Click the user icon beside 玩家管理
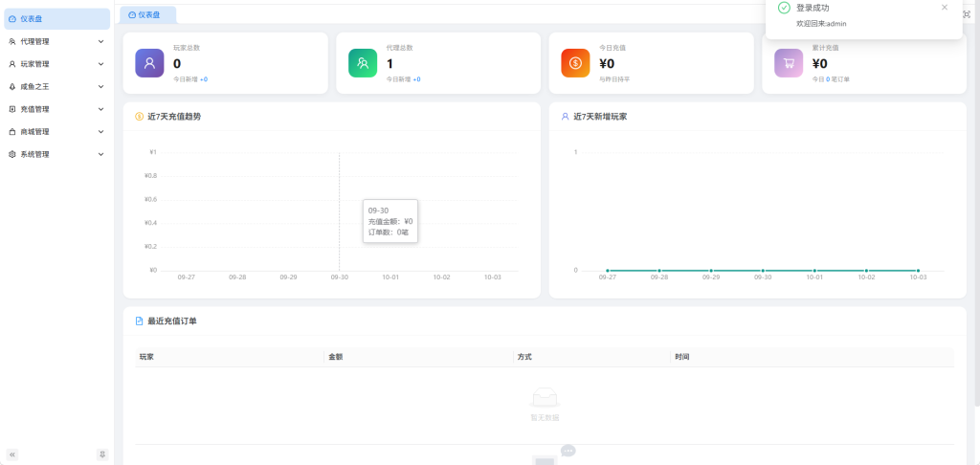Image resolution: width=980 pixels, height=465 pixels. pyautogui.click(x=12, y=64)
